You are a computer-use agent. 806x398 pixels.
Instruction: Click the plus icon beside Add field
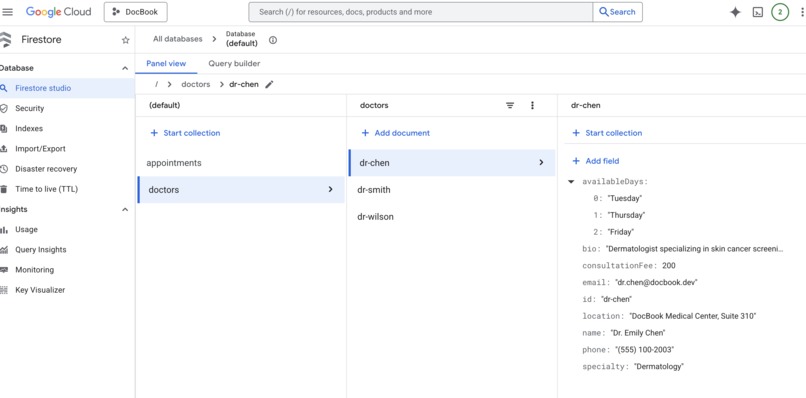coord(576,161)
